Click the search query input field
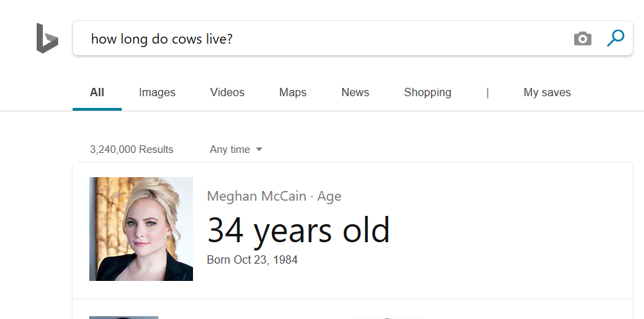Image resolution: width=644 pixels, height=319 pixels. point(325,39)
